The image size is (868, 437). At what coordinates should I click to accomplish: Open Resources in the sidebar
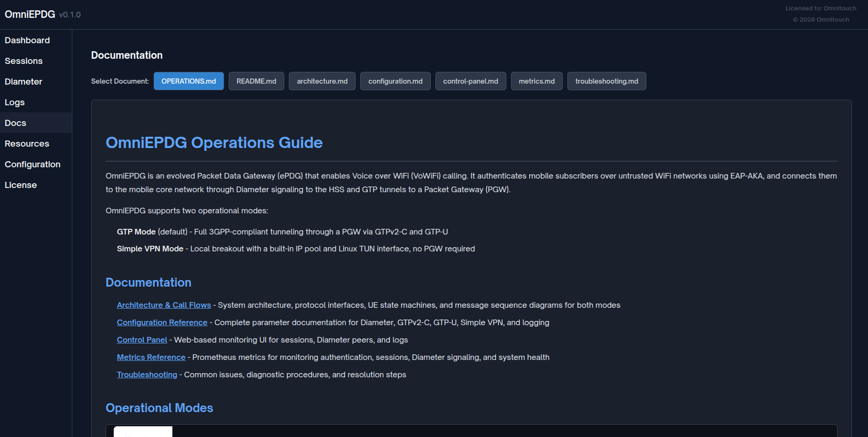coord(27,144)
